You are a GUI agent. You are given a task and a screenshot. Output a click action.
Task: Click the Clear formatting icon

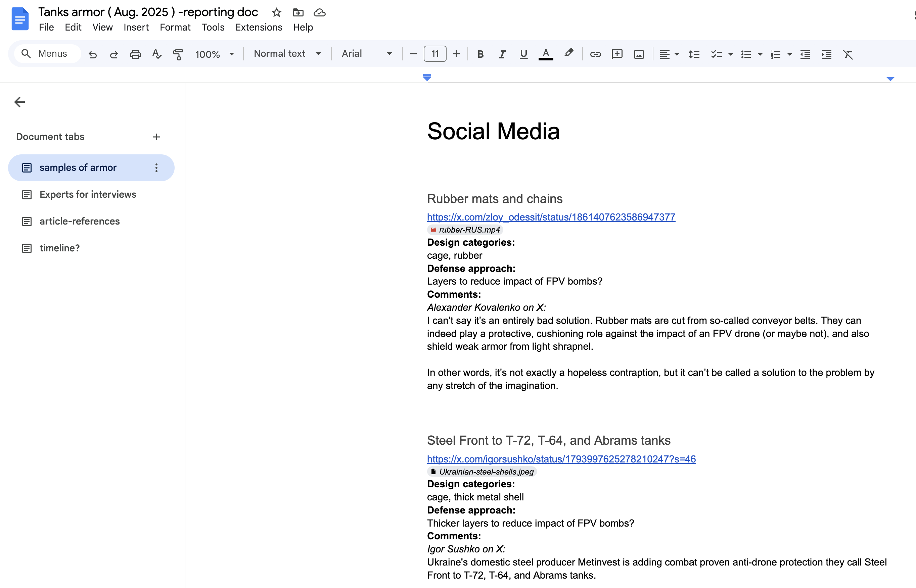tap(848, 54)
